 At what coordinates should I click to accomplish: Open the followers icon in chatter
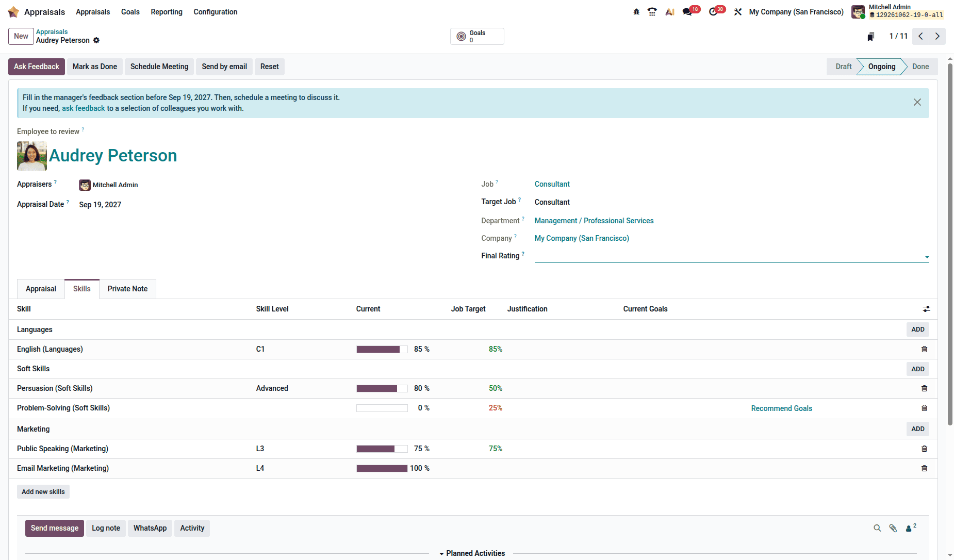click(x=911, y=528)
